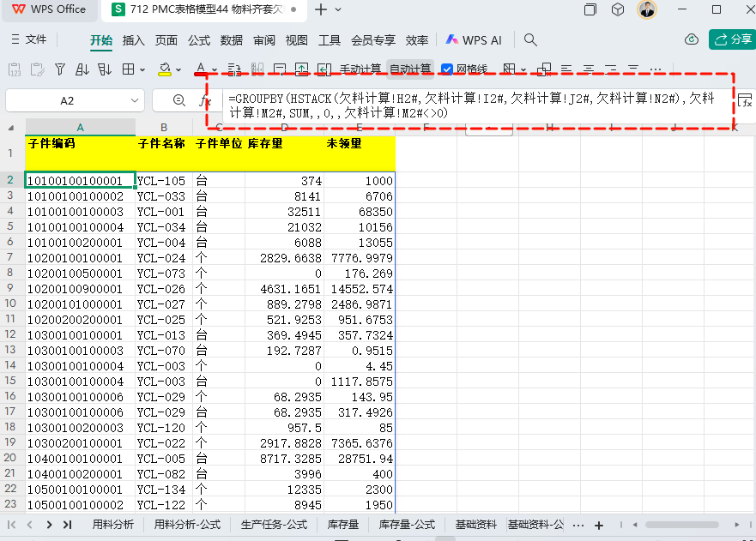Toggle the 网格线 gridlines checkbox
The image size is (756, 541).
coord(447,69)
